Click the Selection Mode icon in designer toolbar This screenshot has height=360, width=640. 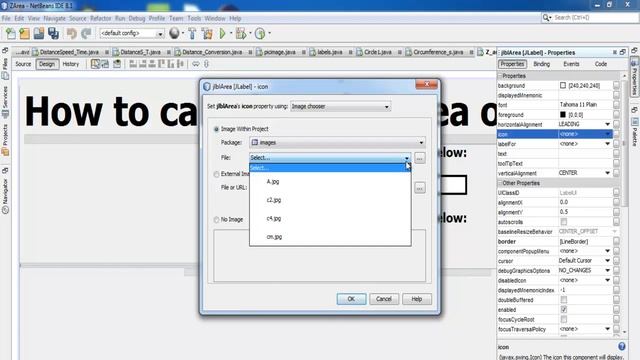point(95,64)
